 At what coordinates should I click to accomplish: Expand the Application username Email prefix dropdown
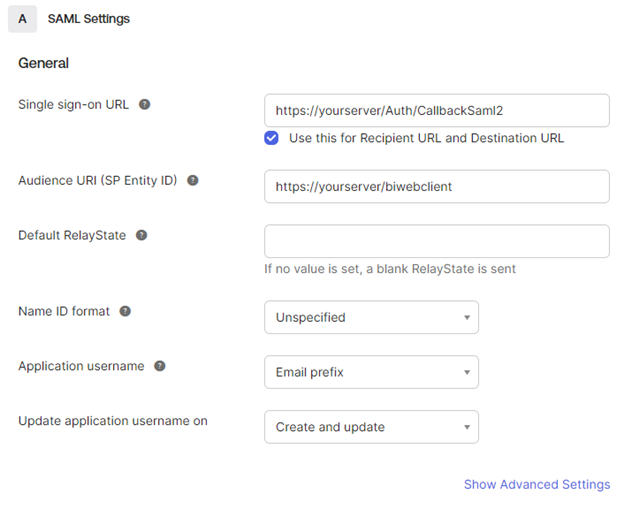(x=371, y=372)
